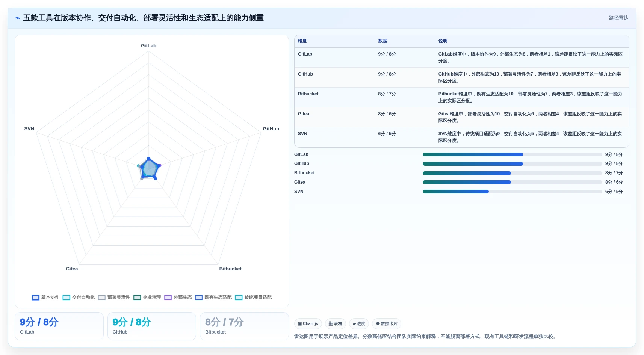Click the SVN description text in table
This screenshot has width=644, height=355.
(530, 137)
